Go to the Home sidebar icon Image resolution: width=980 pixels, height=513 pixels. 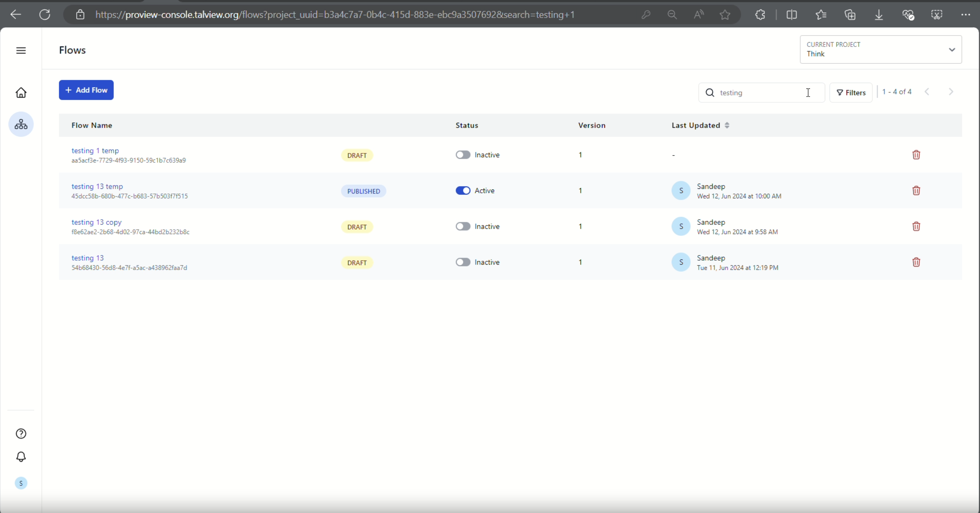click(x=21, y=93)
